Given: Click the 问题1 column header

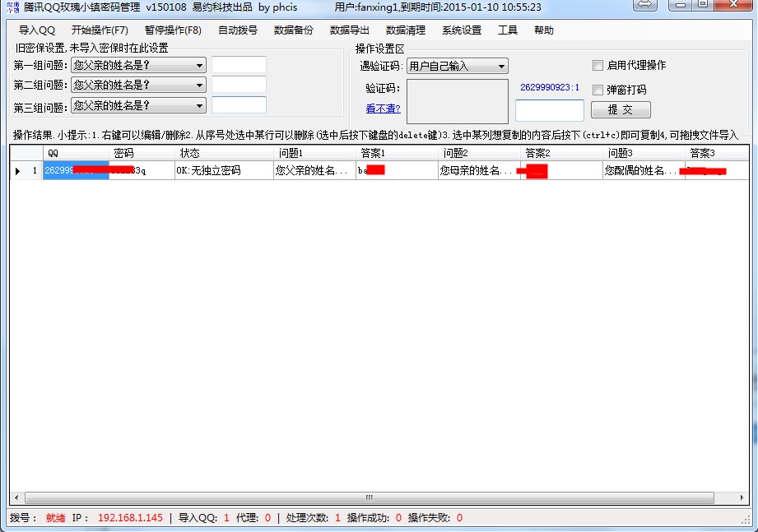Looking at the screenshot, I should 314,153.
